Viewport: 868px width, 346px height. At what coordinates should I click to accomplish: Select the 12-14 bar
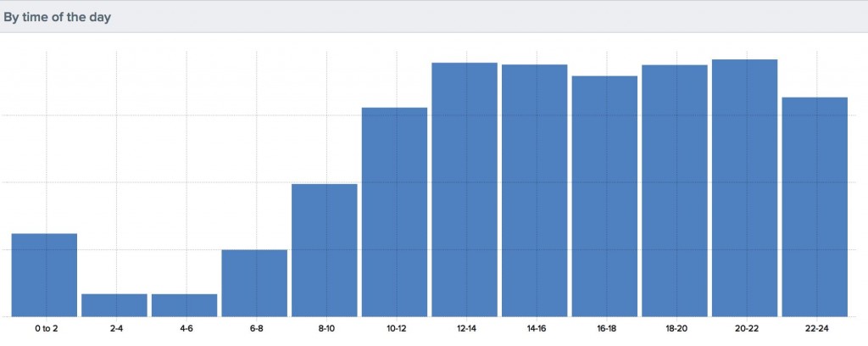click(x=465, y=189)
